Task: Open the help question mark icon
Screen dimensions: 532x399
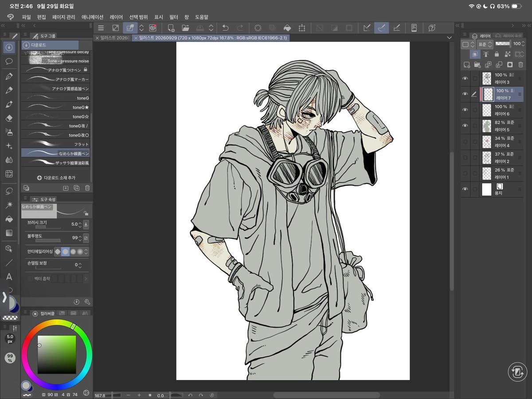Action: [x=432, y=28]
